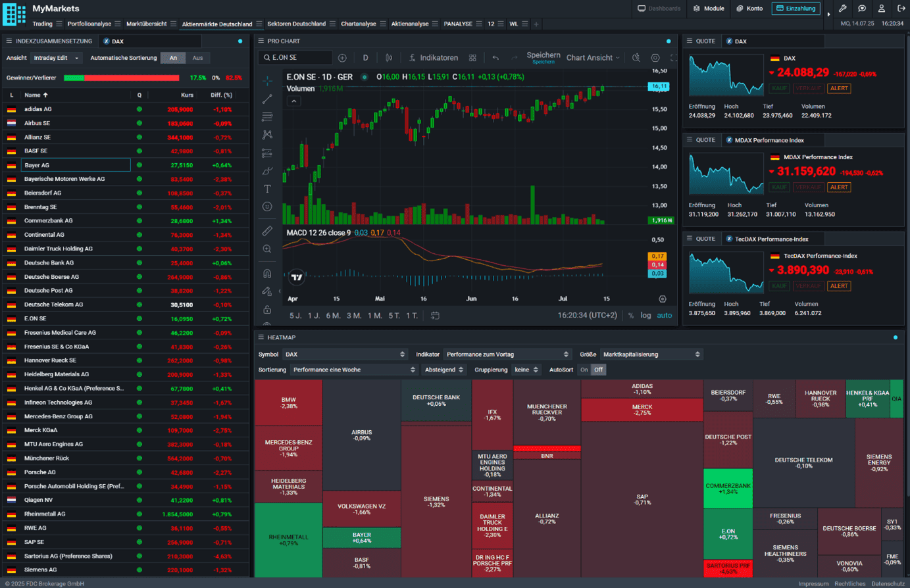Select the brush drawing tool
This screenshot has width=910, height=588.
click(267, 171)
